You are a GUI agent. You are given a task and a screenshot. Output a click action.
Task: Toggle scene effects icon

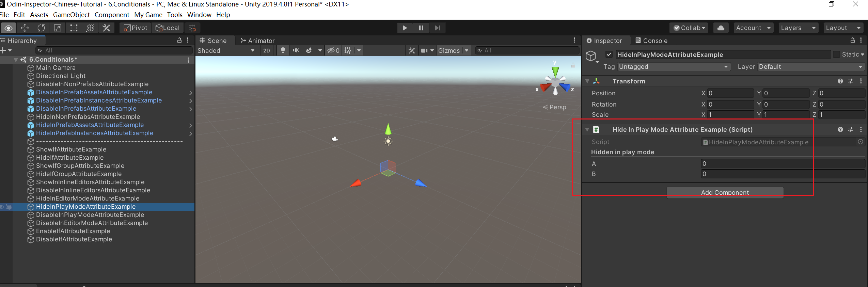pos(309,50)
